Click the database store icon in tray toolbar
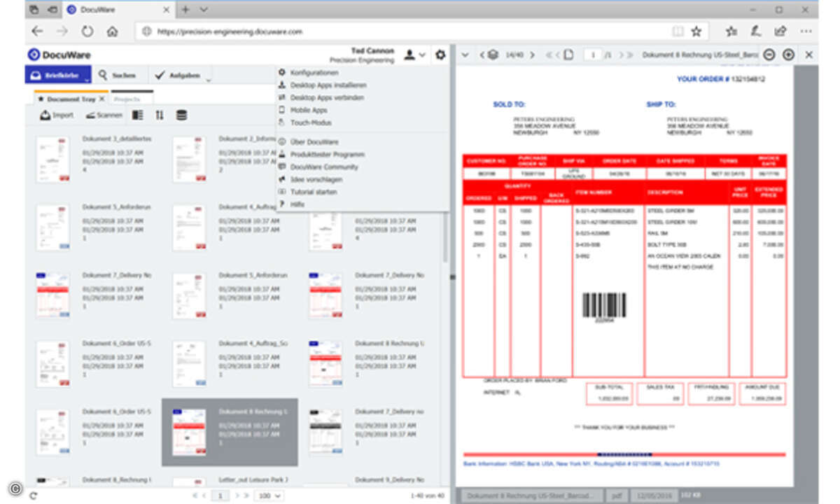Image resolution: width=840 pixels, height=504 pixels. [181, 115]
